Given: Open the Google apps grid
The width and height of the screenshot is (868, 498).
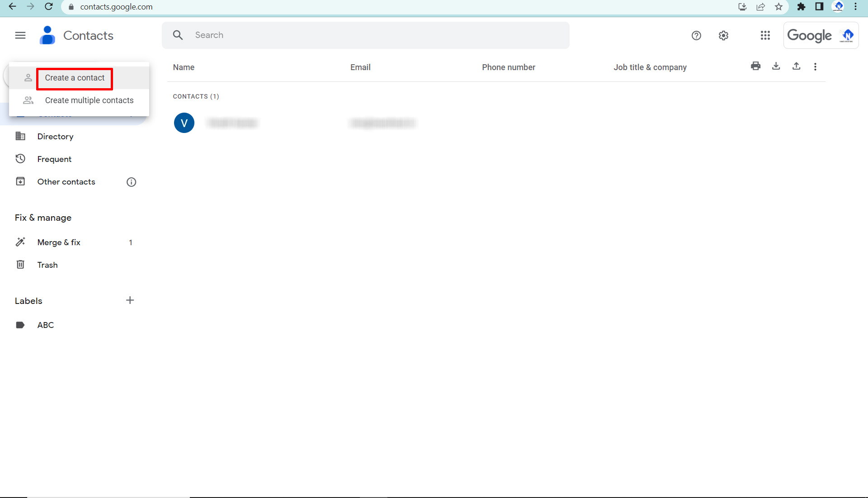Looking at the screenshot, I should tap(764, 35).
